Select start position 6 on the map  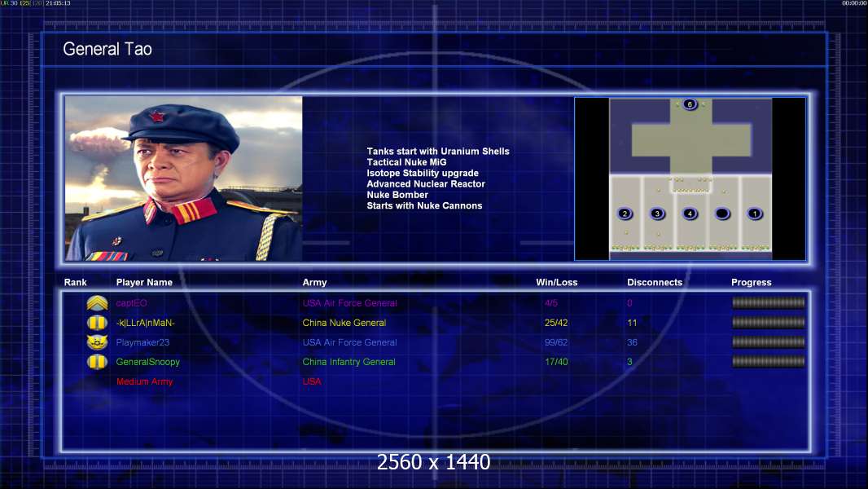pyautogui.click(x=690, y=104)
